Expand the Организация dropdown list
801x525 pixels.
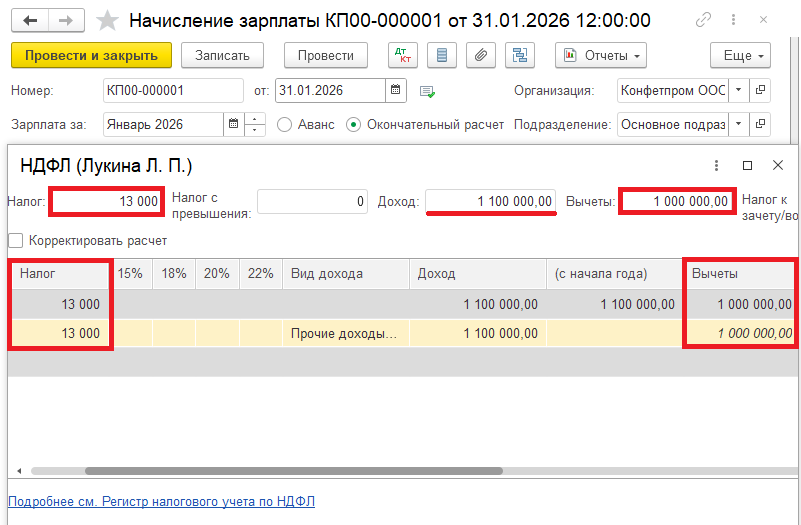[x=738, y=90]
